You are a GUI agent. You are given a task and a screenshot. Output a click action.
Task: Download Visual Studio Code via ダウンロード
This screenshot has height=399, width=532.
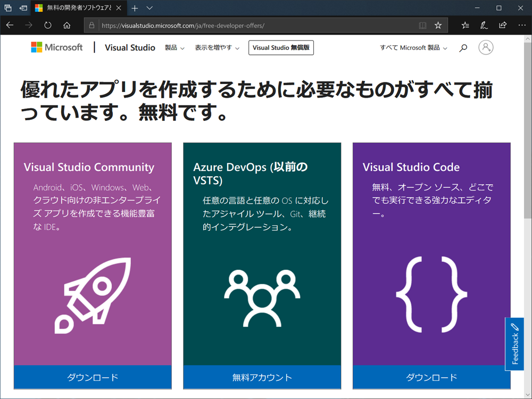click(x=431, y=377)
